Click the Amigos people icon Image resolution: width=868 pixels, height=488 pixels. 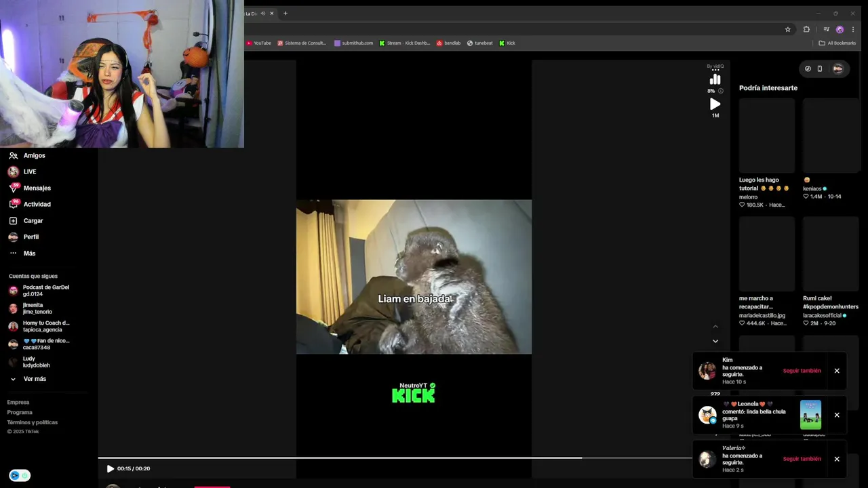[13, 156]
